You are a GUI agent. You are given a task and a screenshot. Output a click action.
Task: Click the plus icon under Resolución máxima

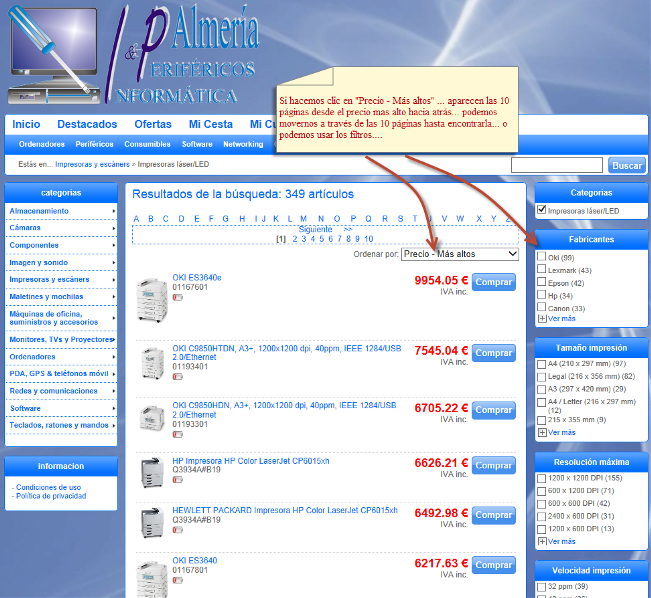click(x=542, y=541)
